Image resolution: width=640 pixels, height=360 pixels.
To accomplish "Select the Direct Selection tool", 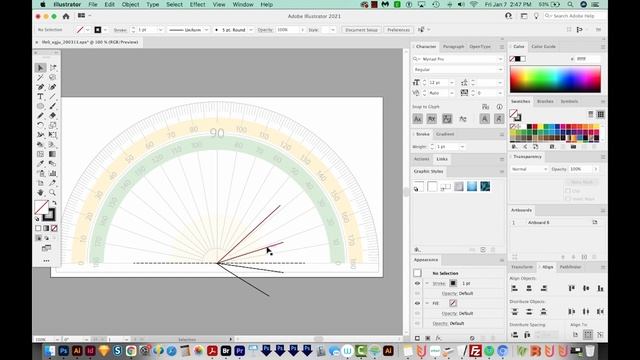I will pos(53,68).
